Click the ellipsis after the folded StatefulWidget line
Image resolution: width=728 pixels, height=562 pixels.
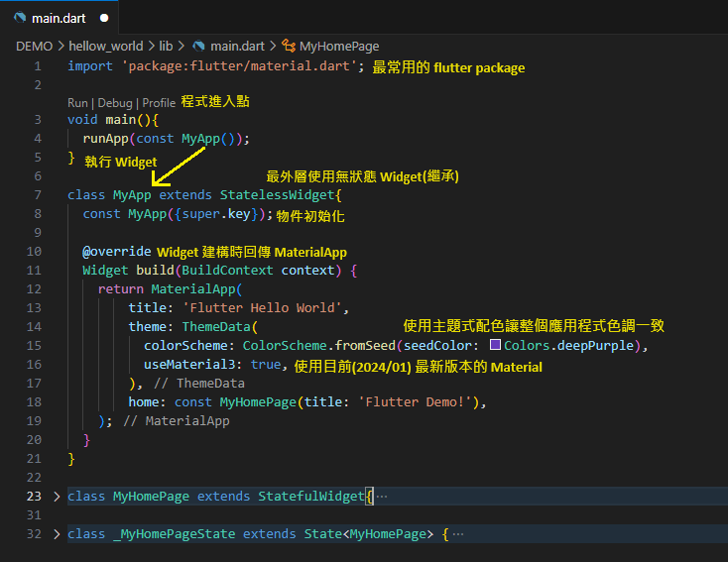382,496
